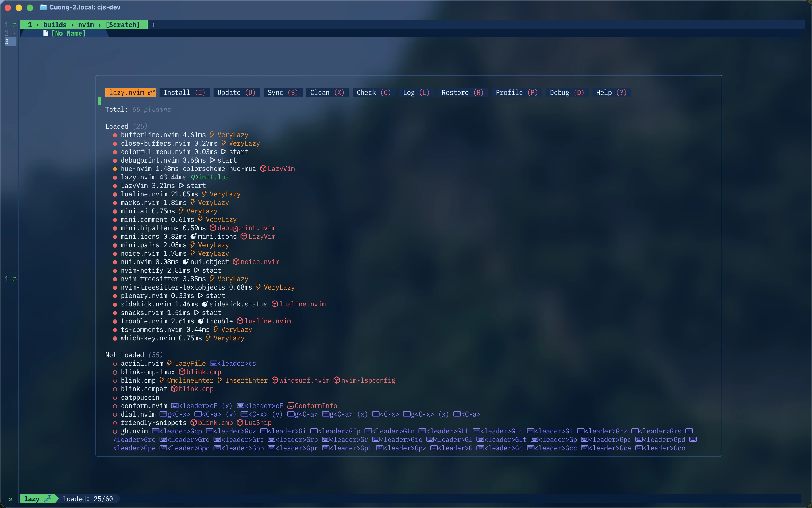Click the bolt icon on which-key.nvim row
Image resolution: width=812 pixels, height=508 pixels.
click(x=208, y=338)
